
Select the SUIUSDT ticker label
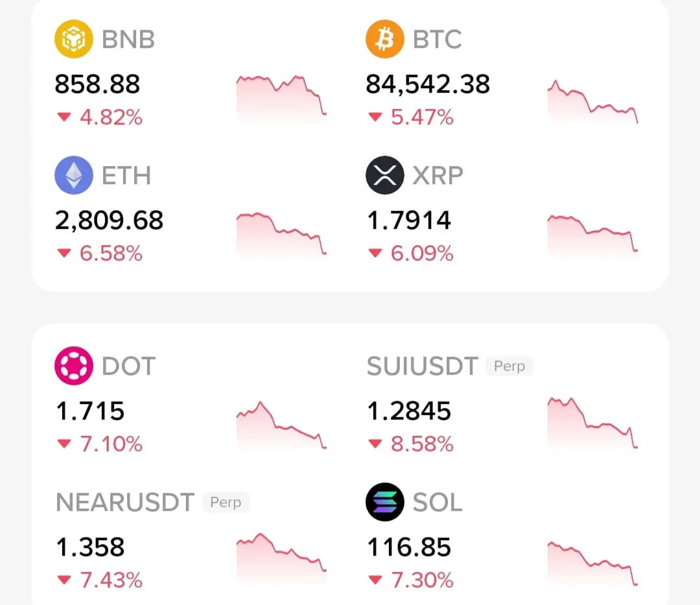[x=423, y=366]
